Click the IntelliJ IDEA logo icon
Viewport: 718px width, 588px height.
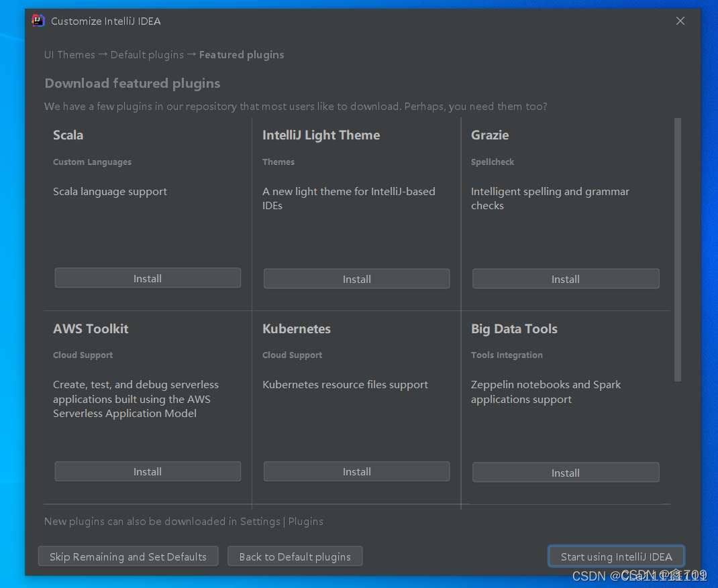(x=38, y=21)
